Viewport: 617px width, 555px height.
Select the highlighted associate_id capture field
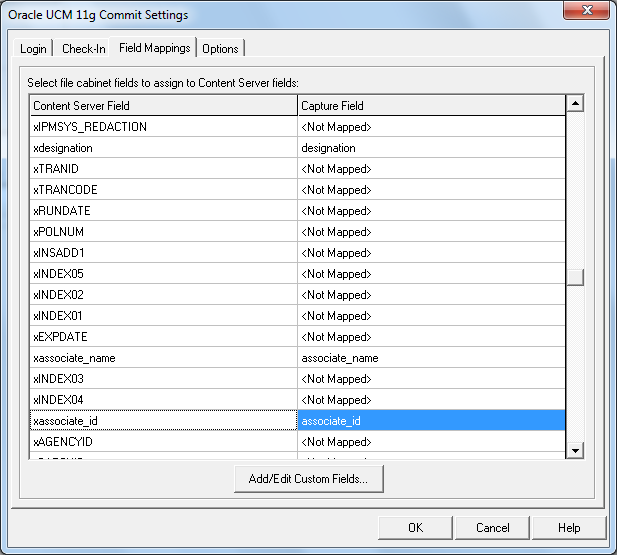[x=431, y=421]
